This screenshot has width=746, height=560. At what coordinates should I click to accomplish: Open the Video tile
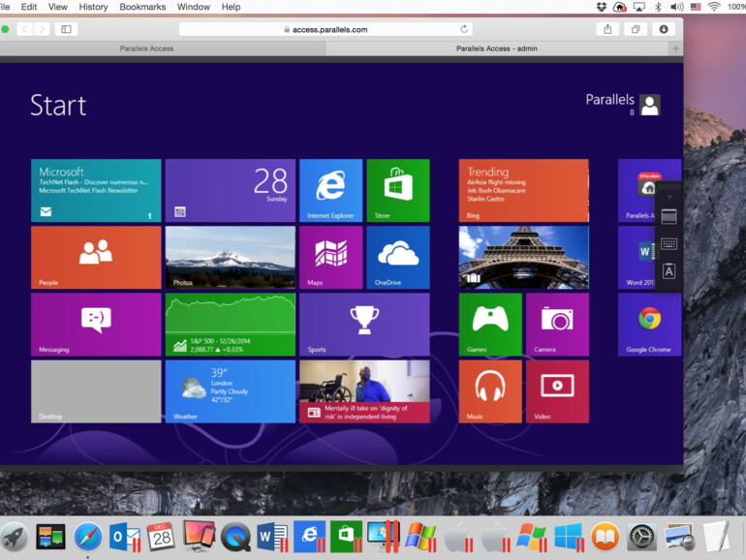click(x=558, y=391)
